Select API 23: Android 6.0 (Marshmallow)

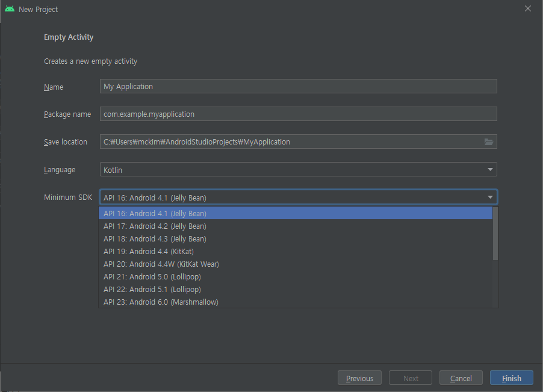(296, 302)
